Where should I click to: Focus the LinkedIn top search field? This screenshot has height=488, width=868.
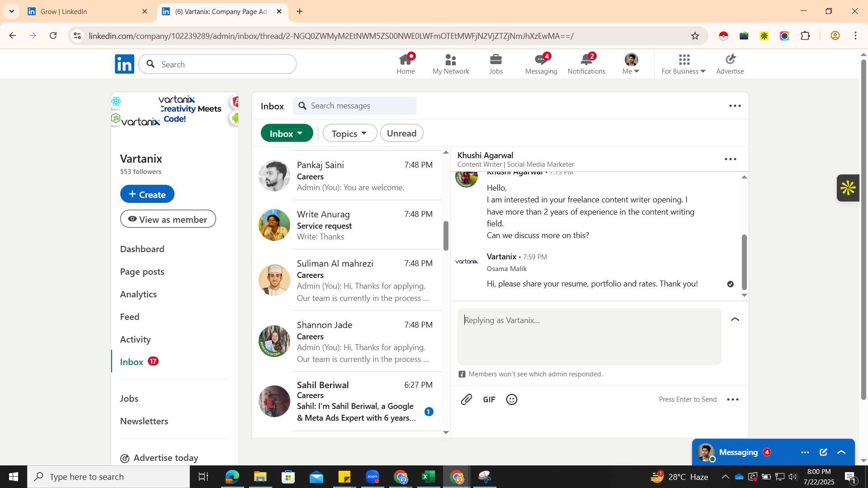click(217, 64)
